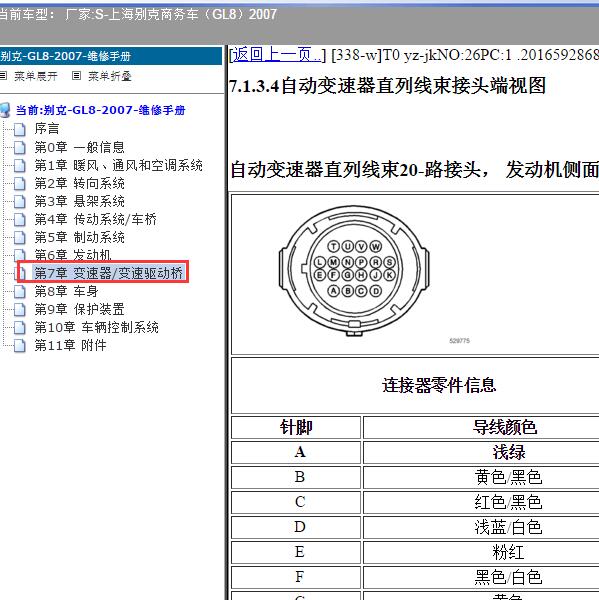Open 序言 in the tree
599x600 pixels.
coord(47,129)
